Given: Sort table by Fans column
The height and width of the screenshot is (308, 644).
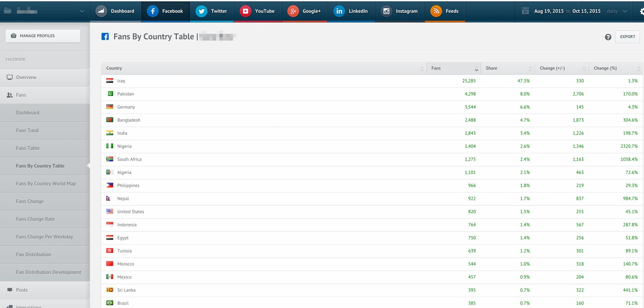Looking at the screenshot, I should [453, 68].
